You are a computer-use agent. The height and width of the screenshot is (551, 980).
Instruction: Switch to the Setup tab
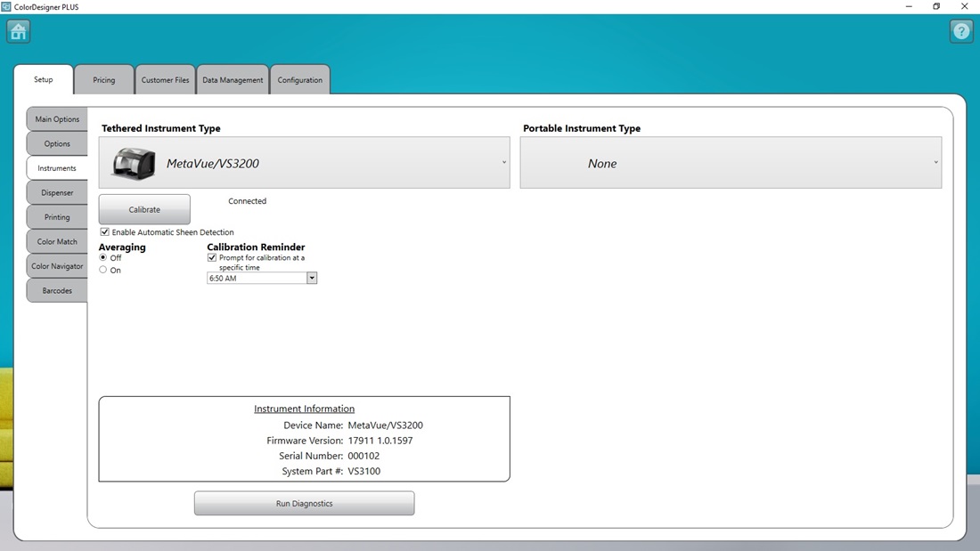point(43,79)
